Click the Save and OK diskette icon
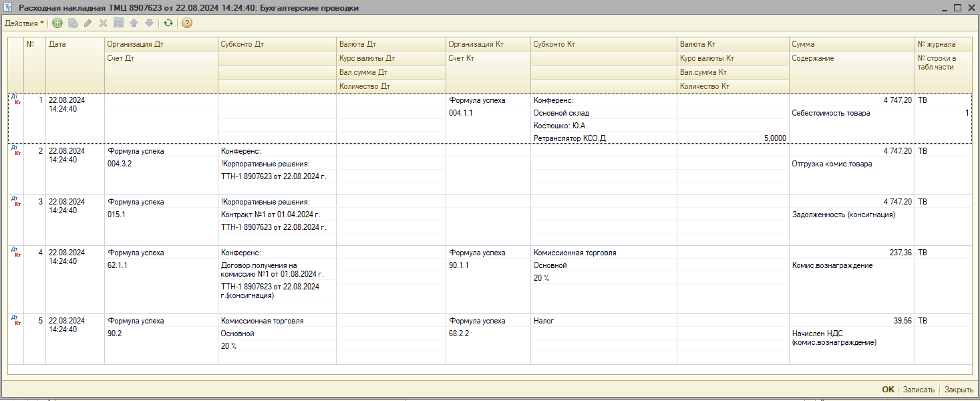 click(118, 23)
